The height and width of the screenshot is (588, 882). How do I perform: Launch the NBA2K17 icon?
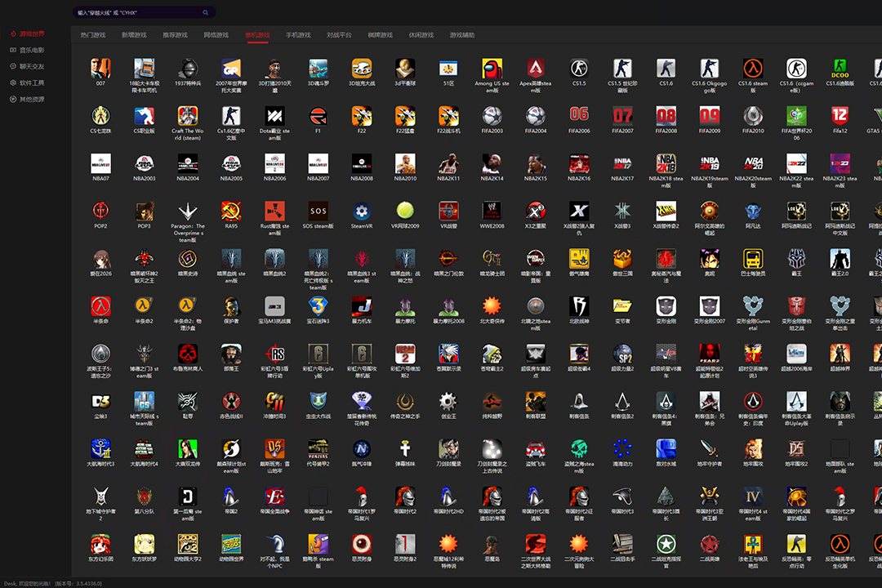(622, 163)
